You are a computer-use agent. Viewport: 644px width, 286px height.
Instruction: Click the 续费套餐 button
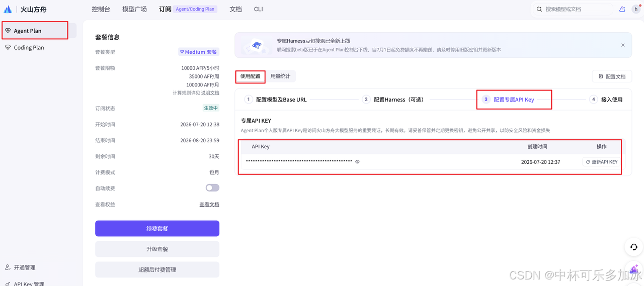pos(157,228)
